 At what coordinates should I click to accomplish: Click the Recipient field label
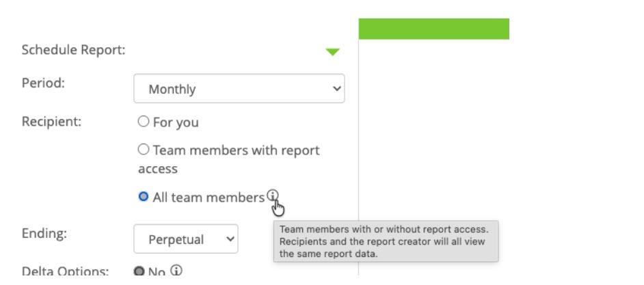51,122
